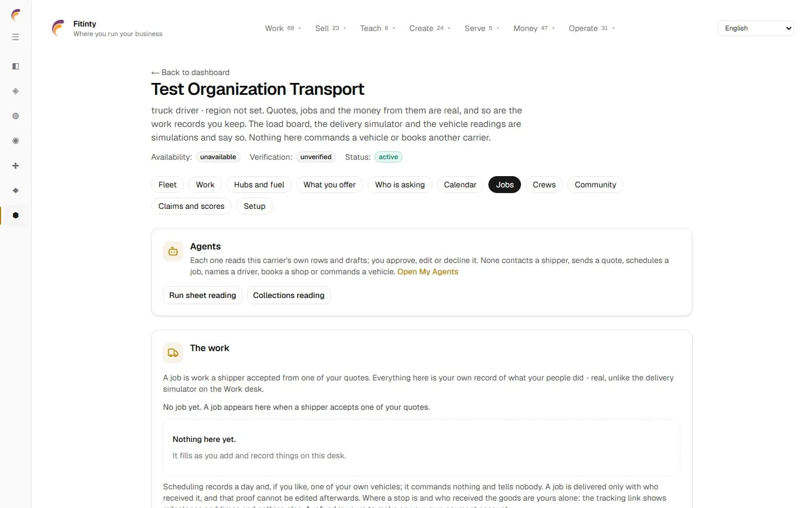The height and width of the screenshot is (508, 812).
Task: Click the robot icon in Agents card
Action: [173, 252]
